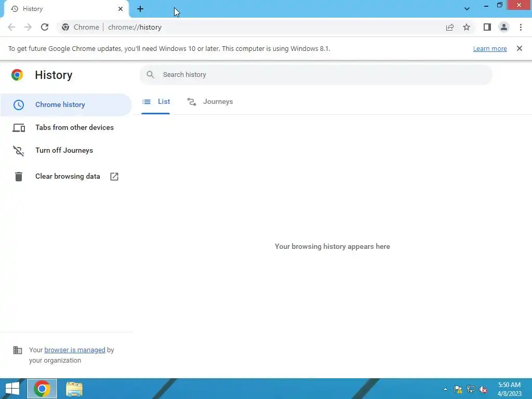This screenshot has width=532, height=399.
Task: Click Chrome in the taskbar
Action: 42,389
